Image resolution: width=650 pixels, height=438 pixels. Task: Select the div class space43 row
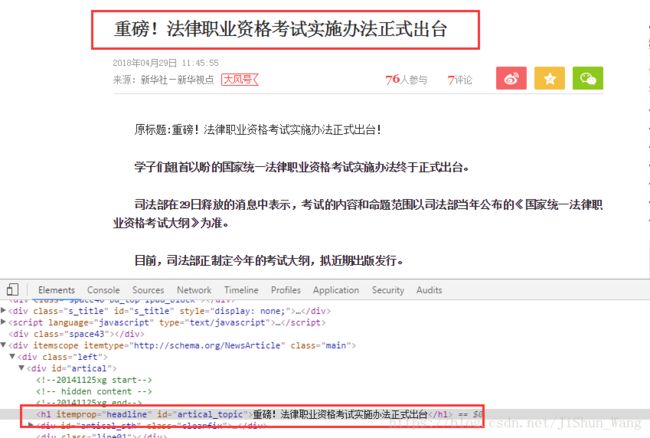pos(77,334)
